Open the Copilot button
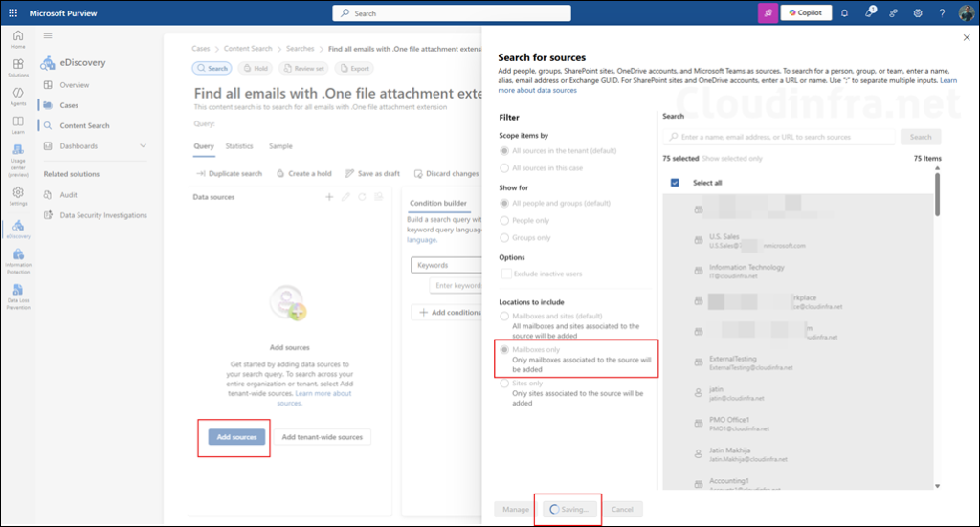Image resolution: width=980 pixels, height=527 pixels. [x=806, y=12]
